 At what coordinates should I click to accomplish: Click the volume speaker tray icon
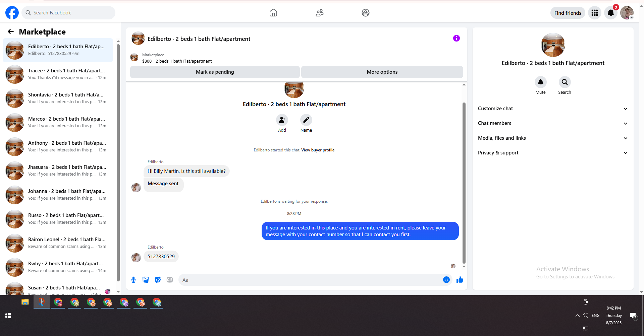pos(586,316)
